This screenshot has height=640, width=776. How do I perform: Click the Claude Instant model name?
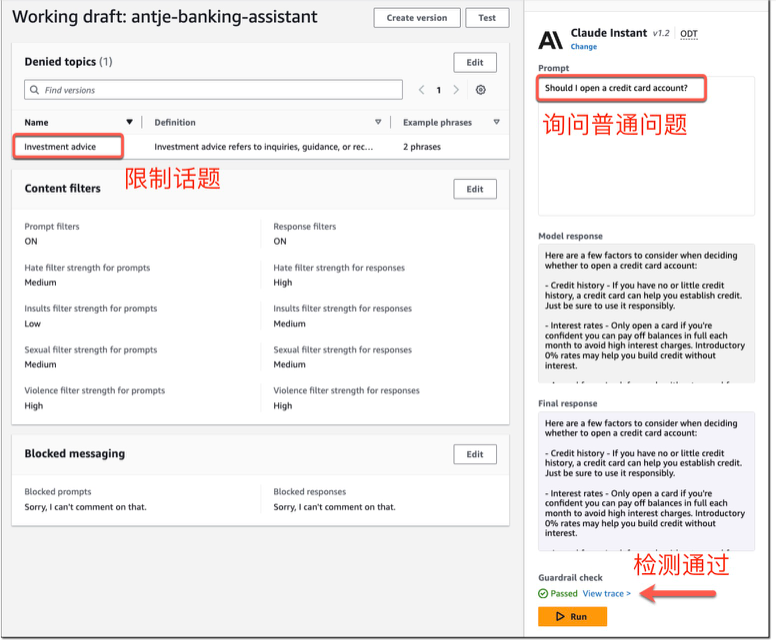pyautogui.click(x=608, y=33)
